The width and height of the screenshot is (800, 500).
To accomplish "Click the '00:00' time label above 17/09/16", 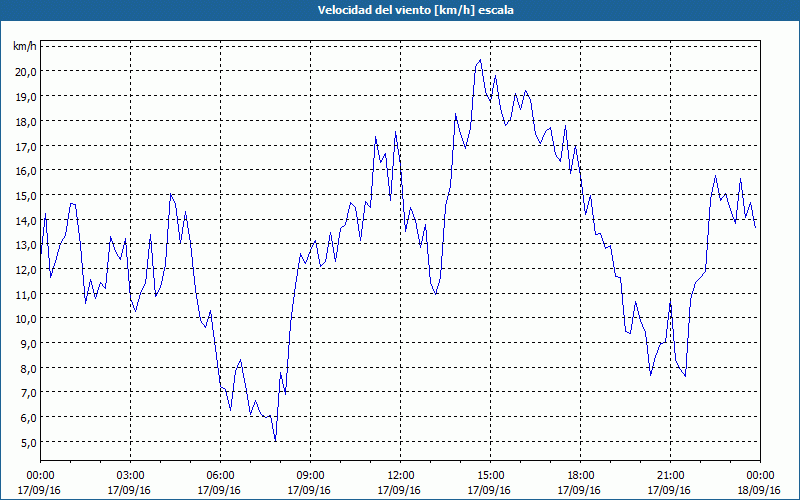I will (40, 476).
